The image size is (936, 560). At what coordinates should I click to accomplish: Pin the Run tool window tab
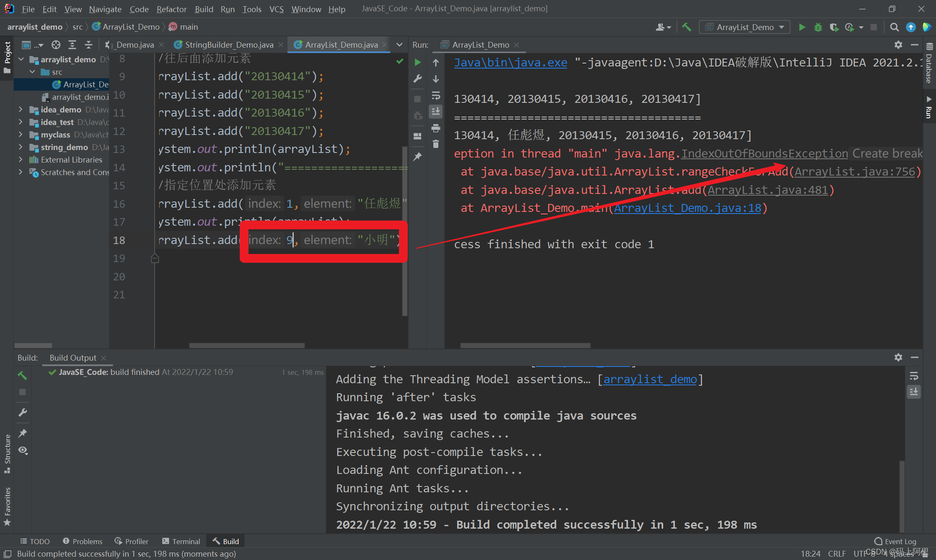(x=417, y=156)
